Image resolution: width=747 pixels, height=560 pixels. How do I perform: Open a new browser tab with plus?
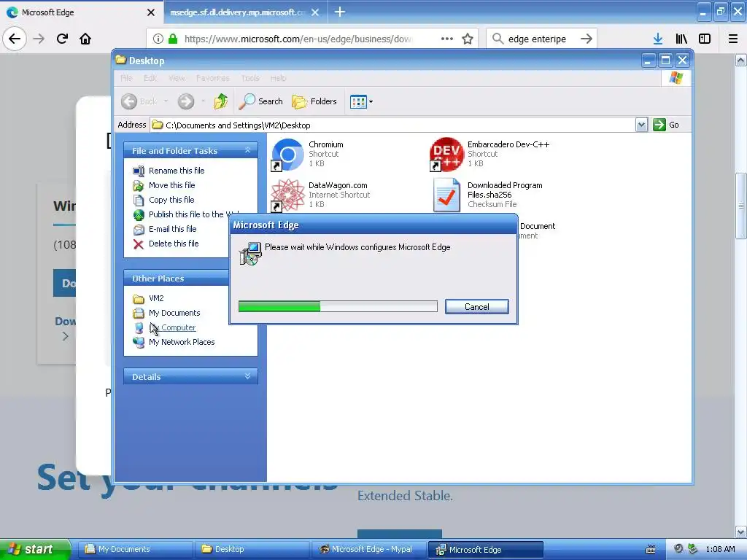click(340, 12)
